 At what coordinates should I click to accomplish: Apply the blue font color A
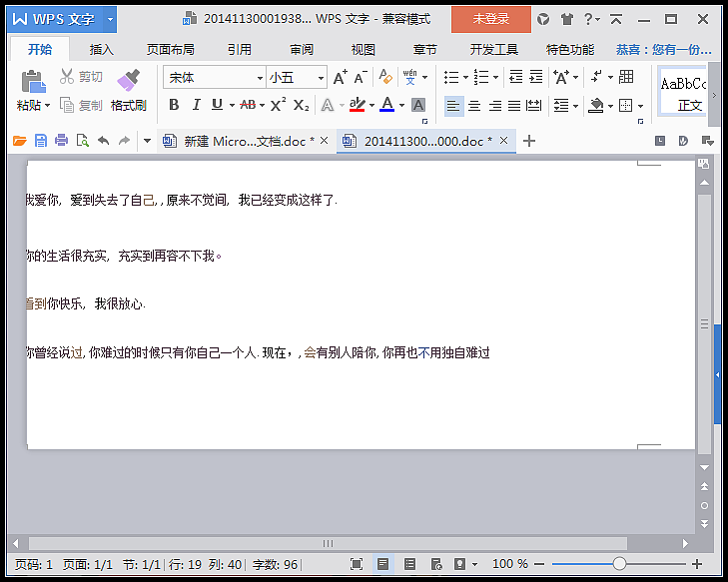(x=386, y=105)
